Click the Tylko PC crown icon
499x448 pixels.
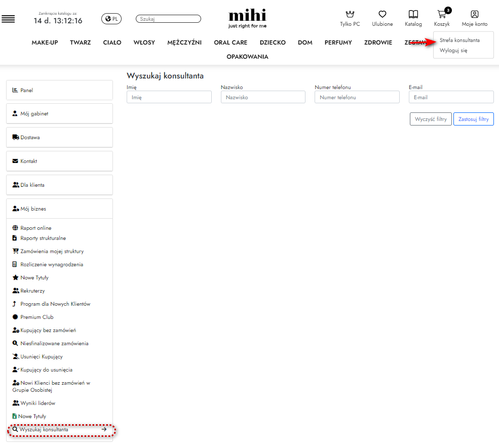tap(350, 15)
